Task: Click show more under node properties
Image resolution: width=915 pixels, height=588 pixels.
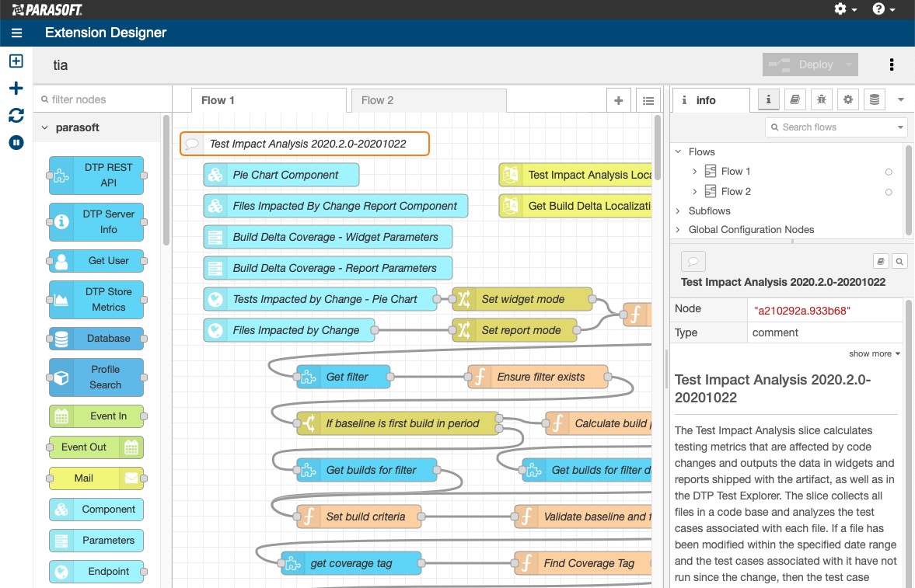Action: click(874, 353)
